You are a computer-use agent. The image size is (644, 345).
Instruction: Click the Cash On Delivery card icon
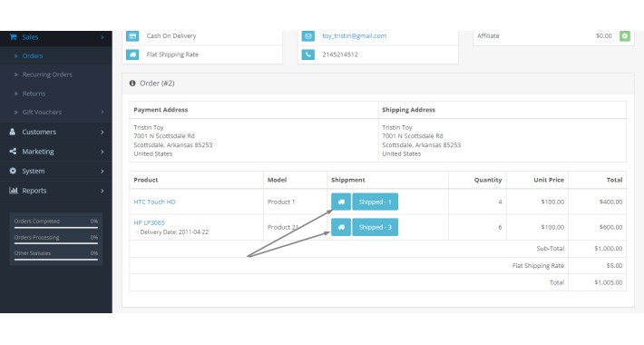pyautogui.click(x=132, y=35)
